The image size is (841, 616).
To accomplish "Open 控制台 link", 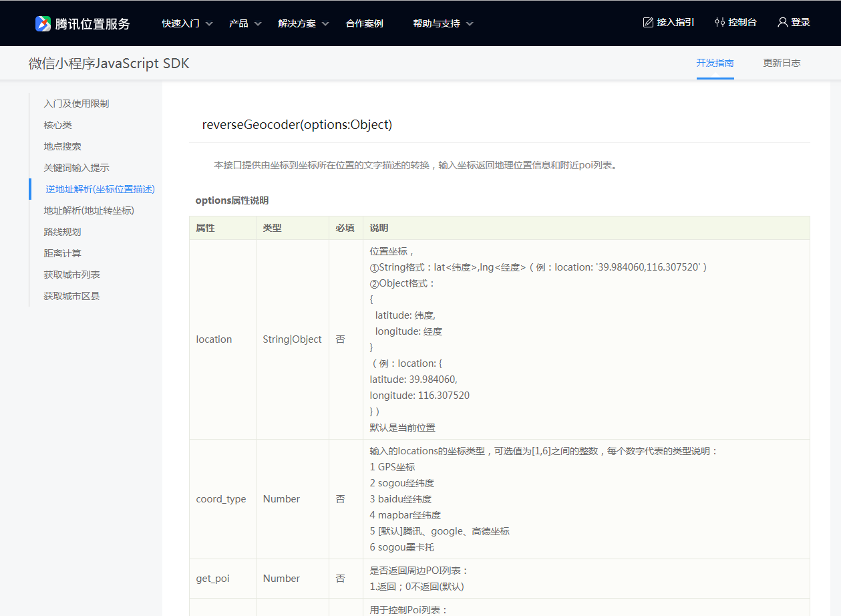I will tap(742, 23).
